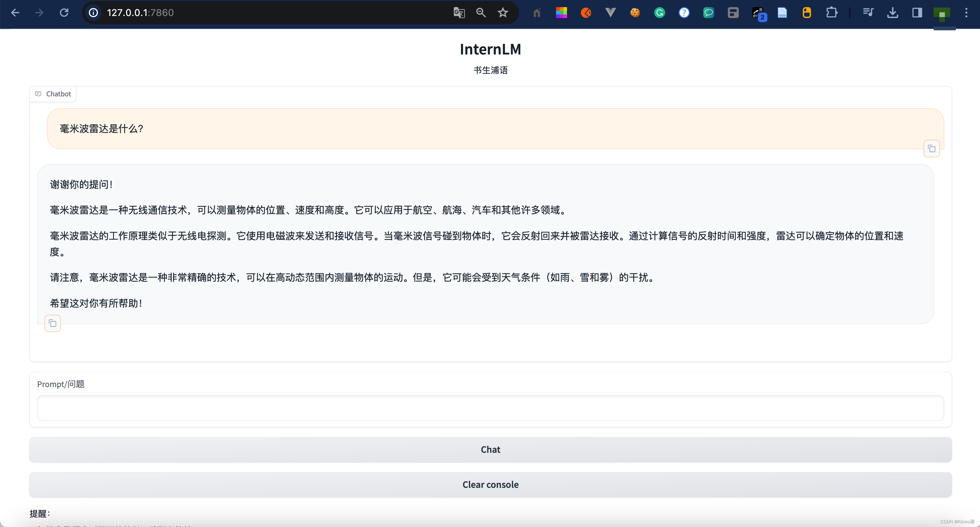
Task: Open the orange circular extension
Action: [x=586, y=13]
